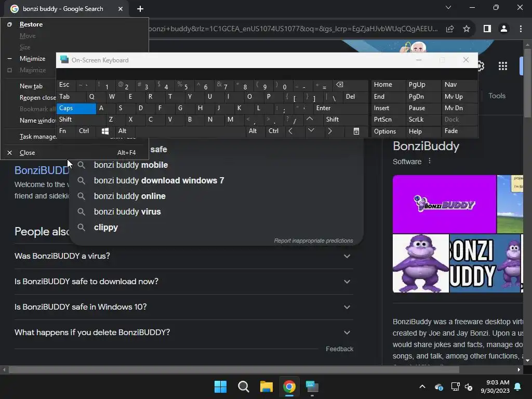Toggle the Nav key
Image resolution: width=532 pixels, height=399 pixels.
click(x=459, y=85)
